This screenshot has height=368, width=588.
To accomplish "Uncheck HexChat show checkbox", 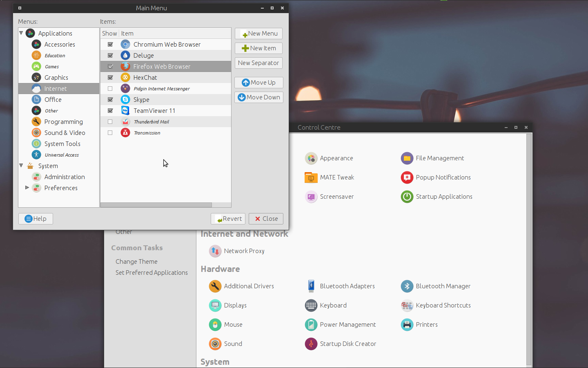I will click(110, 77).
